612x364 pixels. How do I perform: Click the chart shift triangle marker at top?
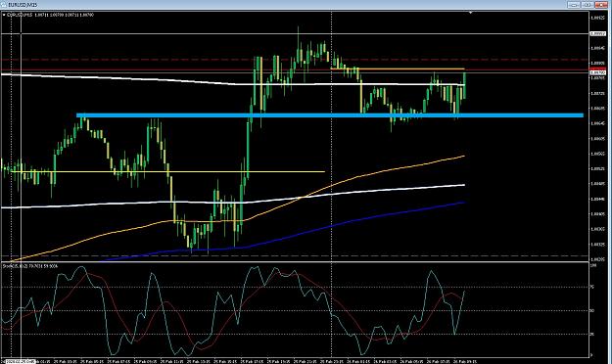coord(471,13)
